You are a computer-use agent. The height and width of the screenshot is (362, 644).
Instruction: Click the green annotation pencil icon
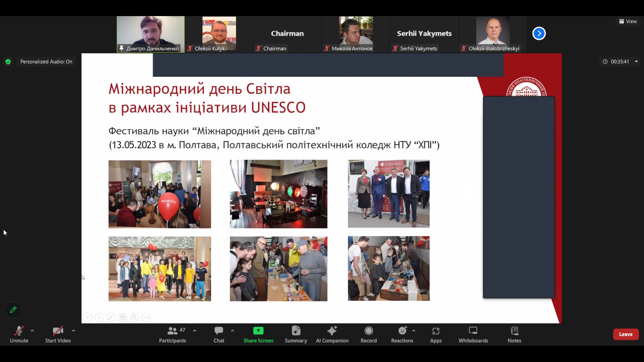pyautogui.click(x=13, y=310)
